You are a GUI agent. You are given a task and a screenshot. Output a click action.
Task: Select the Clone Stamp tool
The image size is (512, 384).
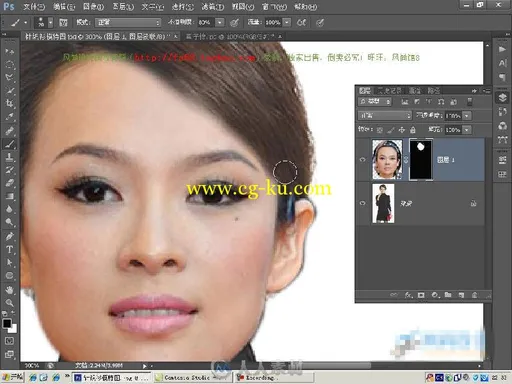[9, 157]
